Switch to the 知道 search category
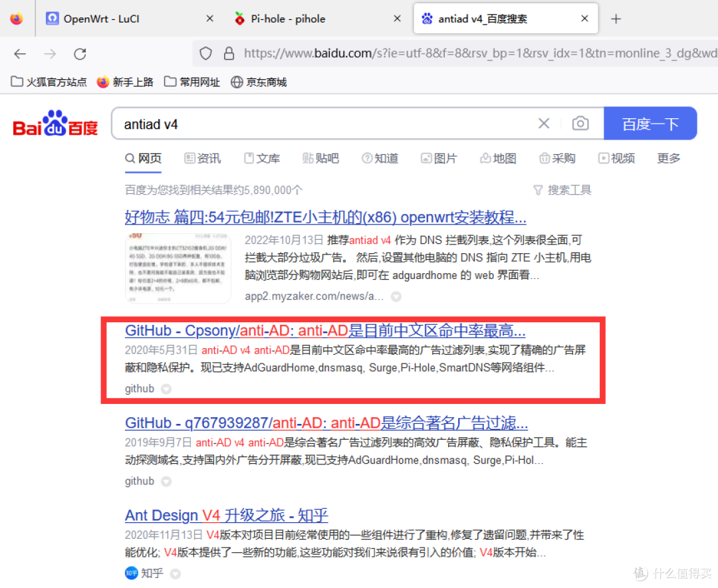 [x=380, y=158]
